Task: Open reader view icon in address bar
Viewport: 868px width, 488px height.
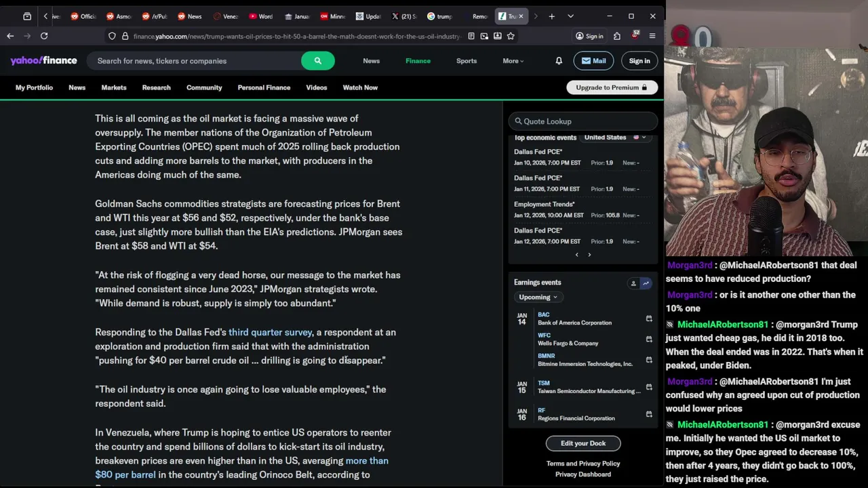Action: 471,36
